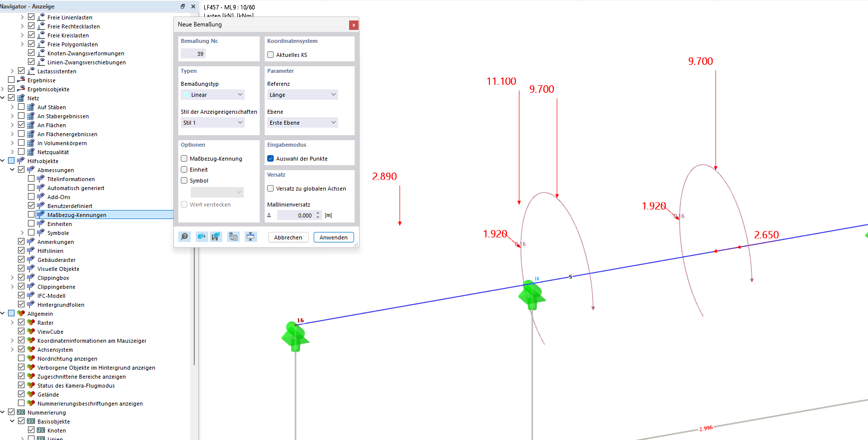Click the database-to-document icon in dialog
This screenshot has width=868, height=440.
(233, 236)
